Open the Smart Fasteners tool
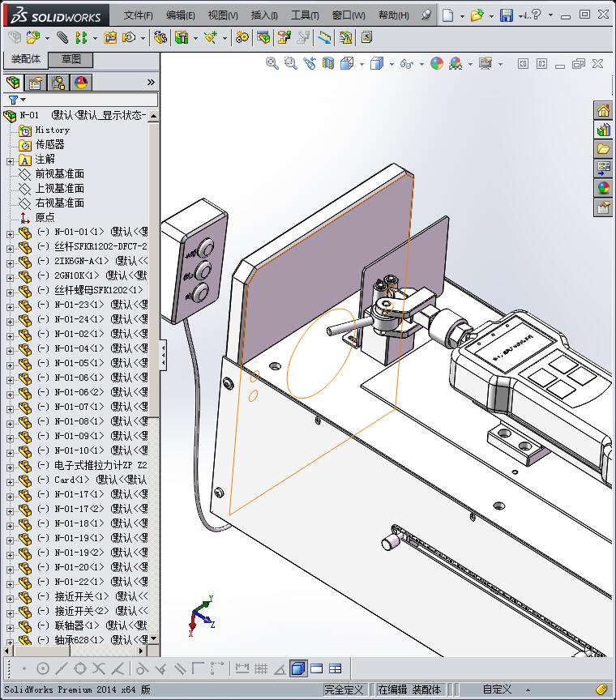This screenshot has width=616, height=700. pyautogui.click(x=110, y=37)
